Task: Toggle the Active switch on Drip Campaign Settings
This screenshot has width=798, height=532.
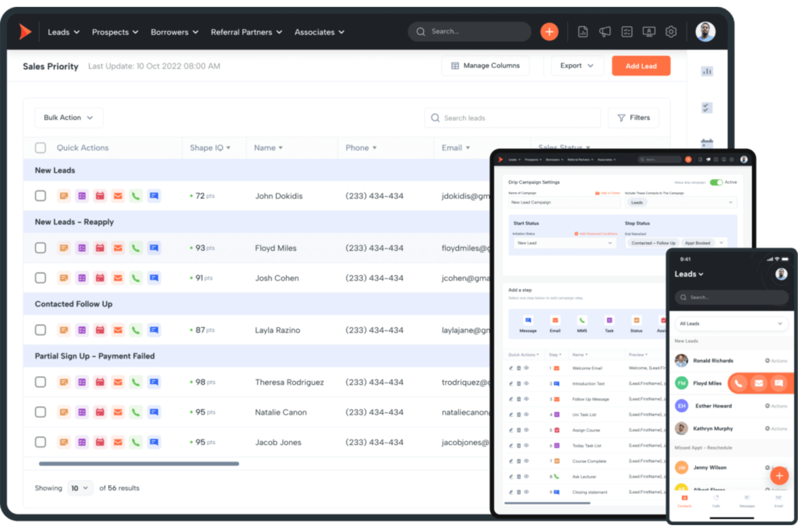Action: (717, 182)
